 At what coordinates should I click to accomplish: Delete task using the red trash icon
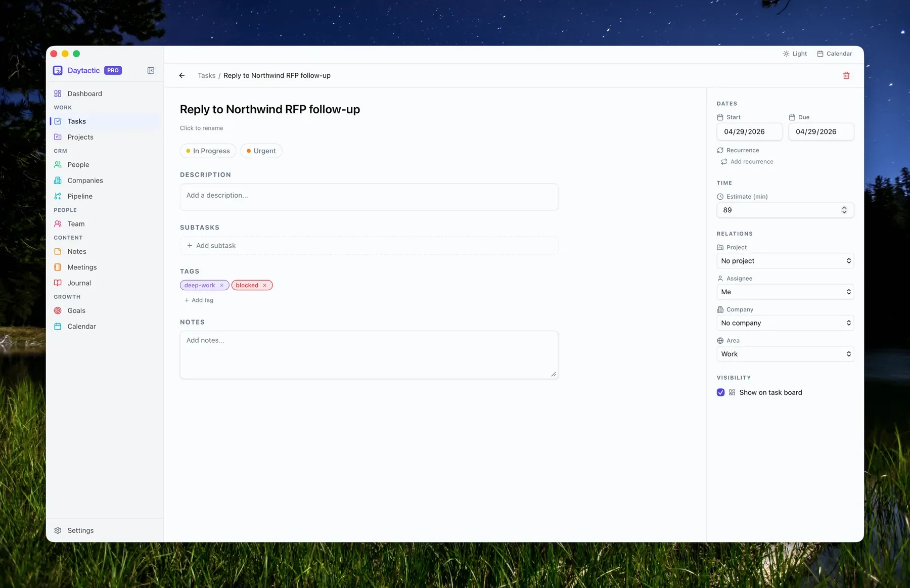tap(846, 75)
